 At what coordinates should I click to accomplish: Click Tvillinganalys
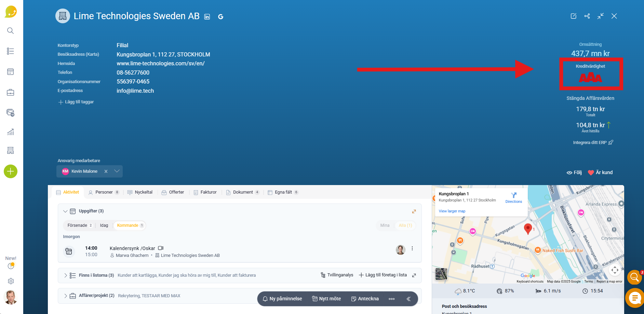(x=337, y=275)
